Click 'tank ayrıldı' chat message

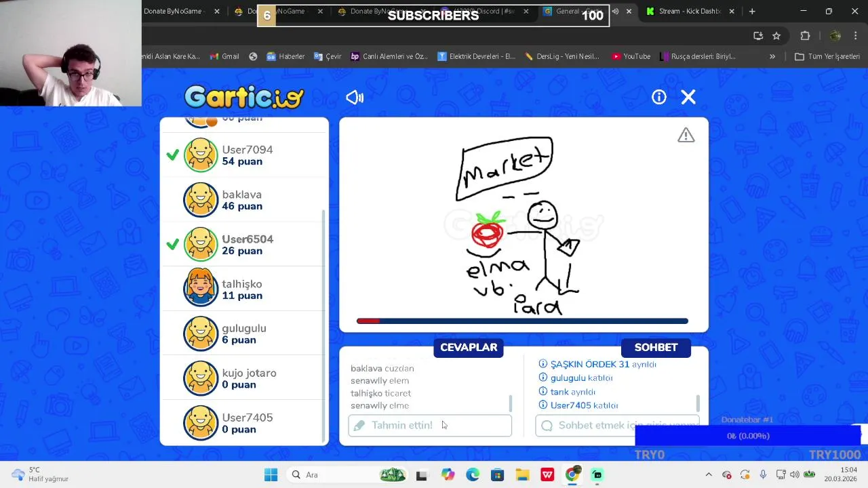pyautogui.click(x=567, y=392)
